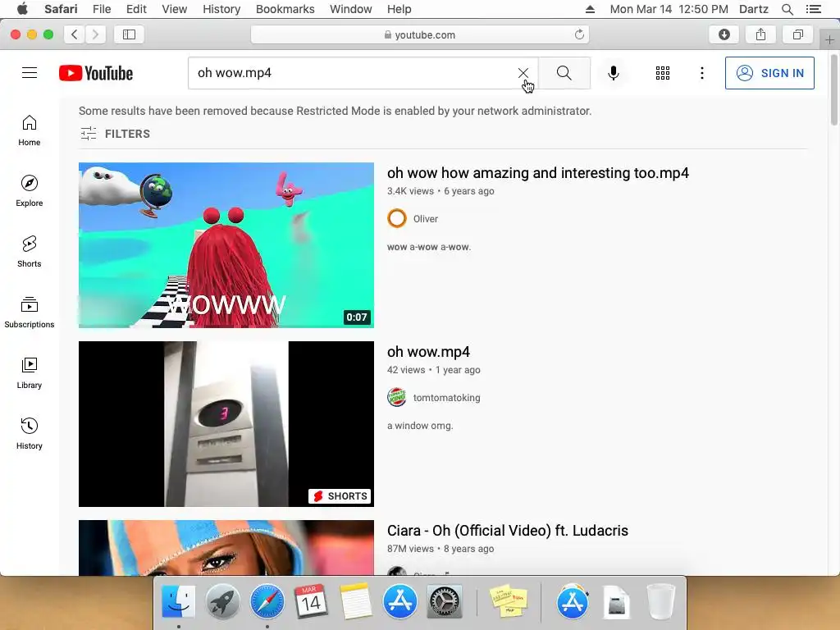Open title 'oh wow how amazing and interesting too.mp4'

point(538,173)
